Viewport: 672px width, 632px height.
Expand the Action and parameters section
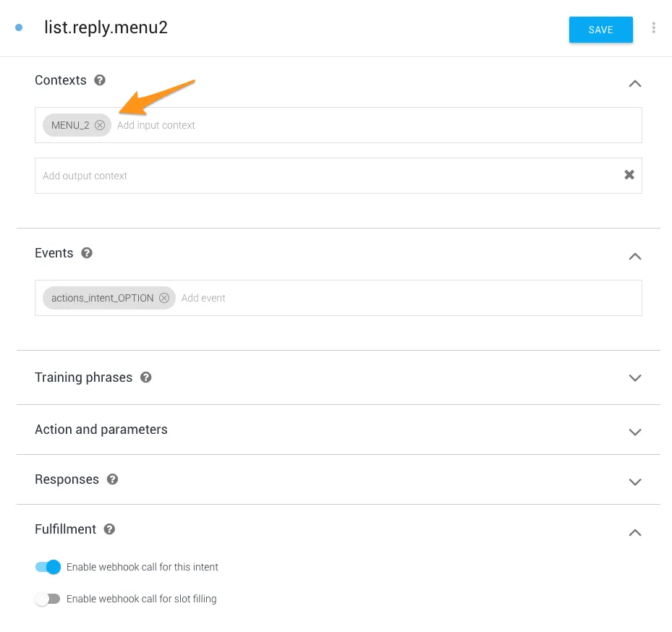635,432
